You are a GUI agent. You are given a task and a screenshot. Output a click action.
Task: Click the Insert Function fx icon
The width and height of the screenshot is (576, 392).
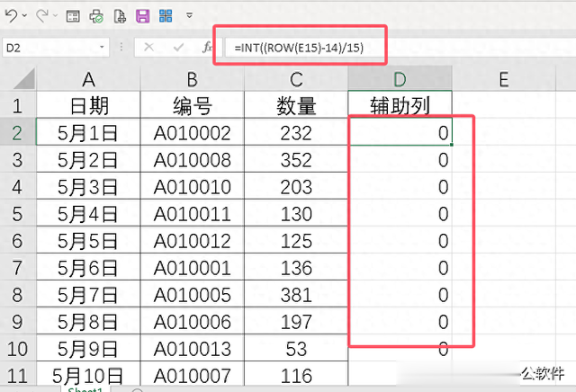coord(207,47)
